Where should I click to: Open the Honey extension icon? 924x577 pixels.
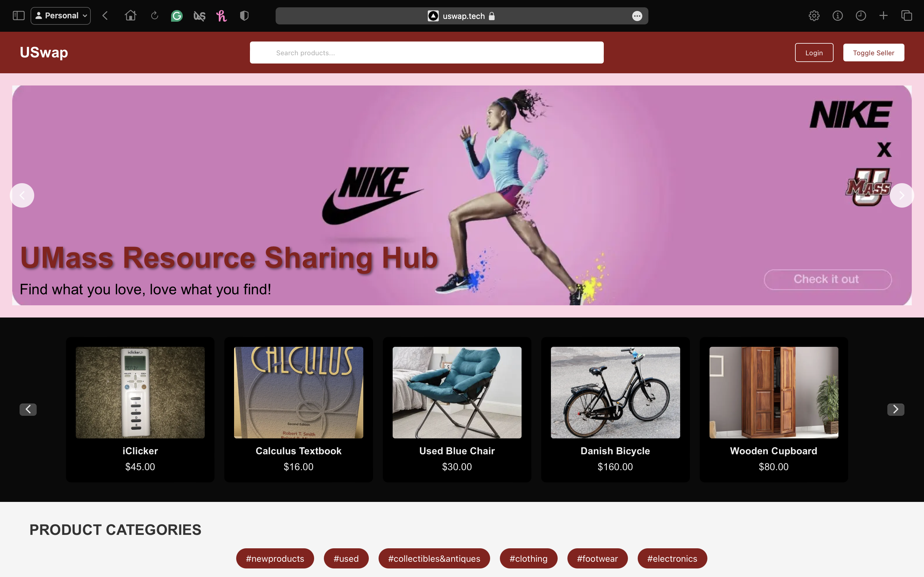pyautogui.click(x=222, y=16)
